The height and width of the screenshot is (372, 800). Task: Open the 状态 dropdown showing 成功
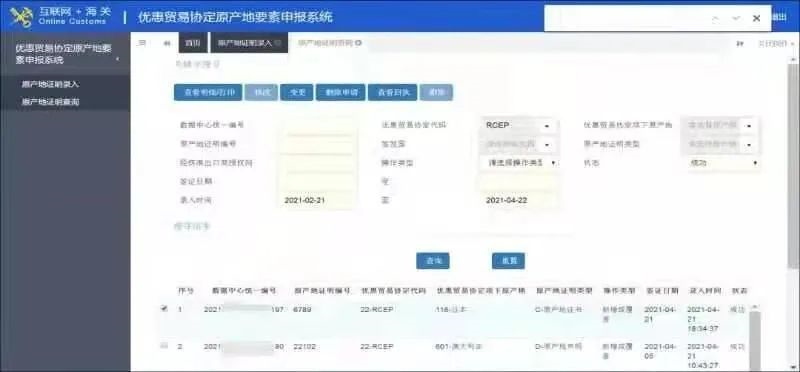coord(722,163)
